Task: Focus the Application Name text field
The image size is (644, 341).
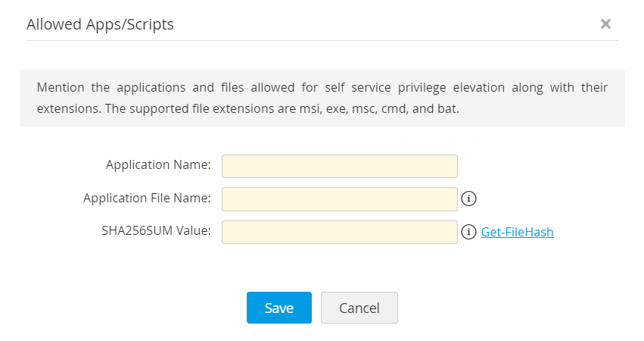Action: coord(339,166)
